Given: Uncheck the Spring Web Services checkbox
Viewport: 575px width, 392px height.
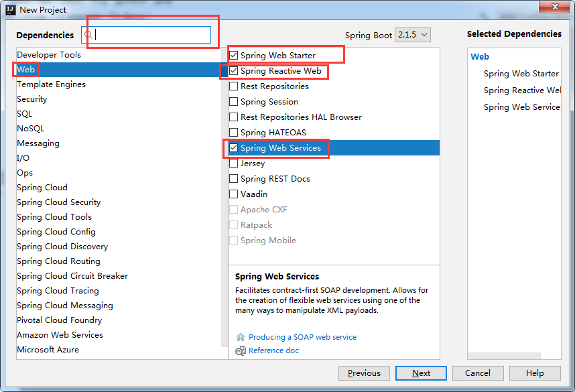Looking at the screenshot, I should [x=234, y=148].
